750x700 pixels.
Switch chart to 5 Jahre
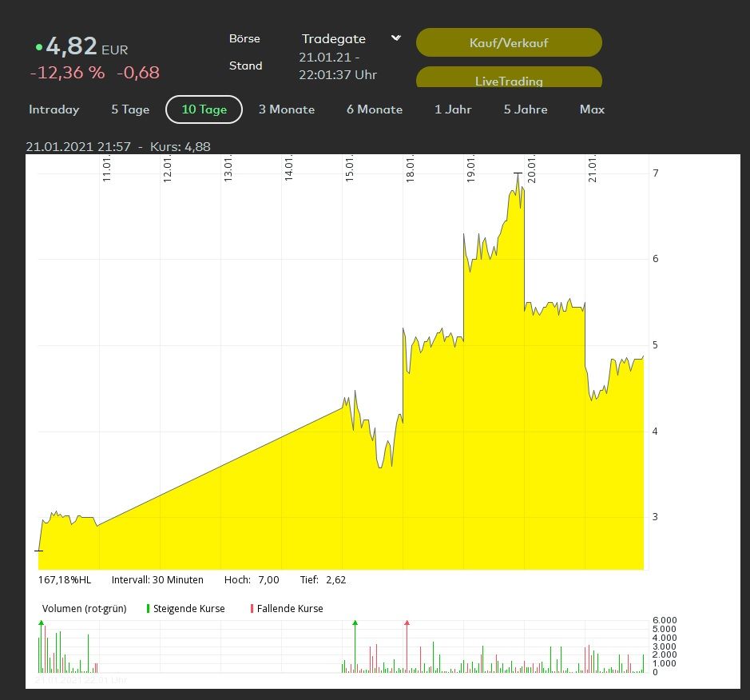526,109
